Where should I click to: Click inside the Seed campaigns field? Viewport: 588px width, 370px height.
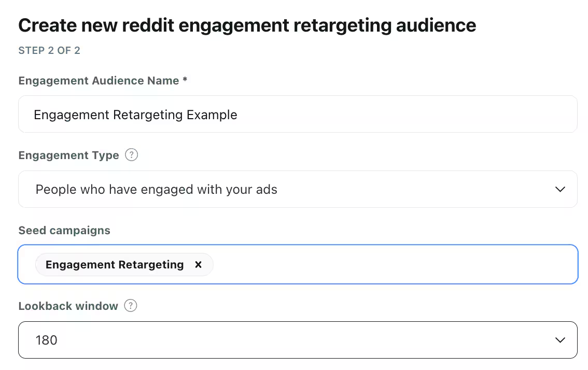(x=363, y=264)
